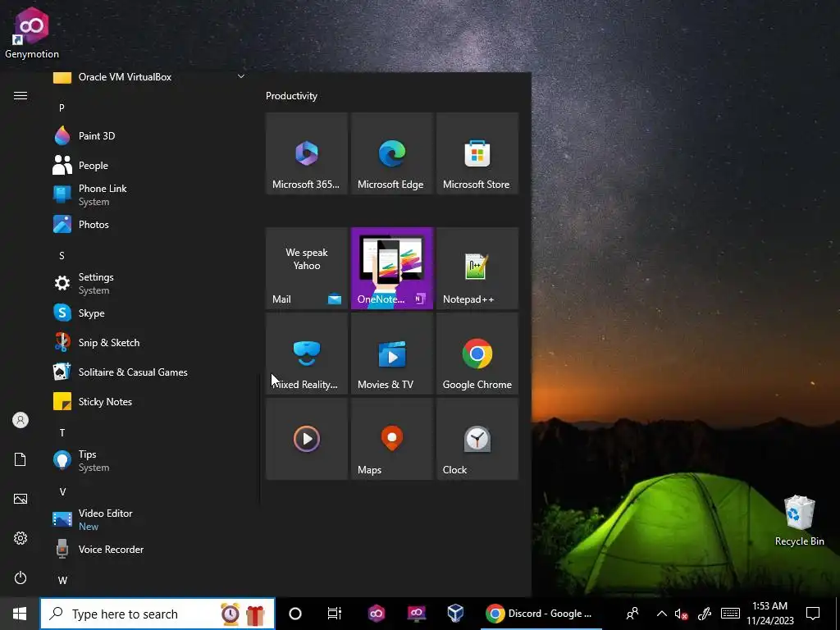Open the Microsoft Store tile
840x630 pixels.
[x=477, y=153]
